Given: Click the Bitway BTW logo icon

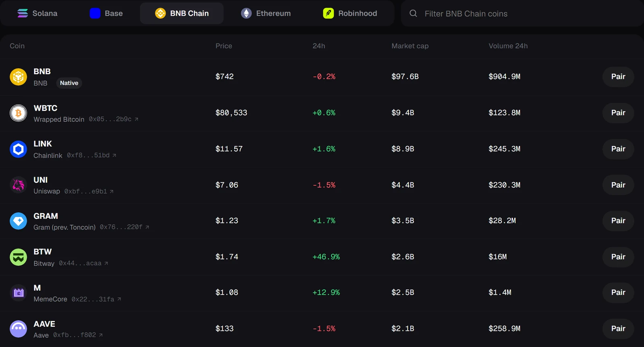Looking at the screenshot, I should [18, 257].
